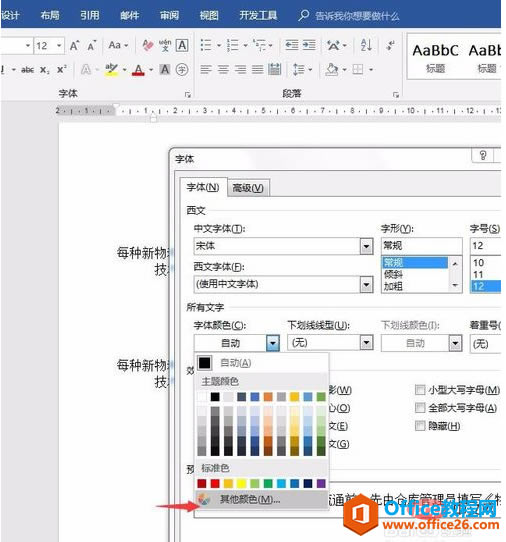Click the Text Highlight Color icon

coord(112,70)
